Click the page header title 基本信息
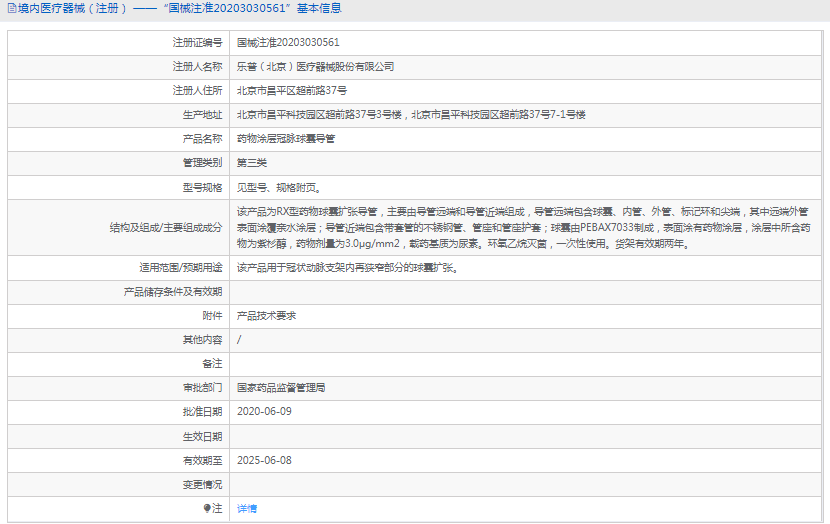 (x=319, y=8)
